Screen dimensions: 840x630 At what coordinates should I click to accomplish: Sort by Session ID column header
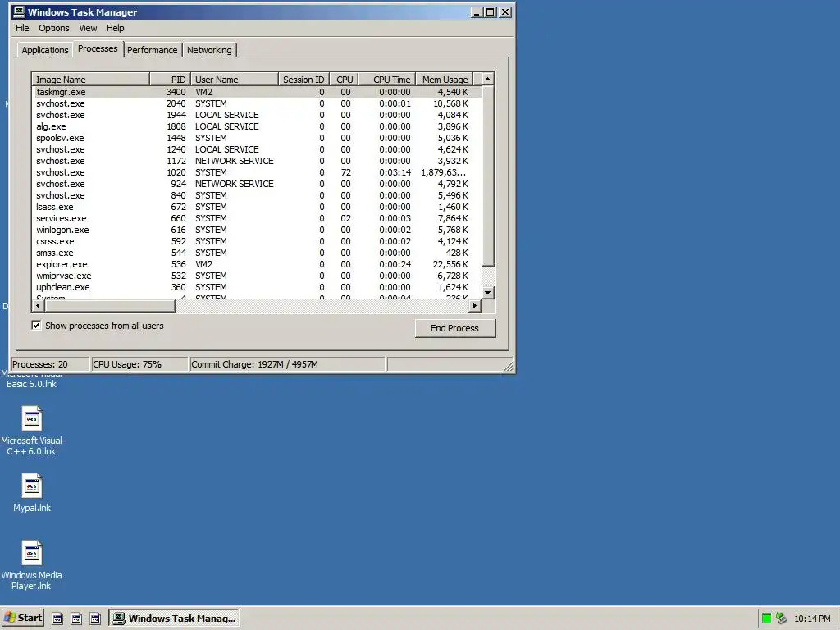304,80
